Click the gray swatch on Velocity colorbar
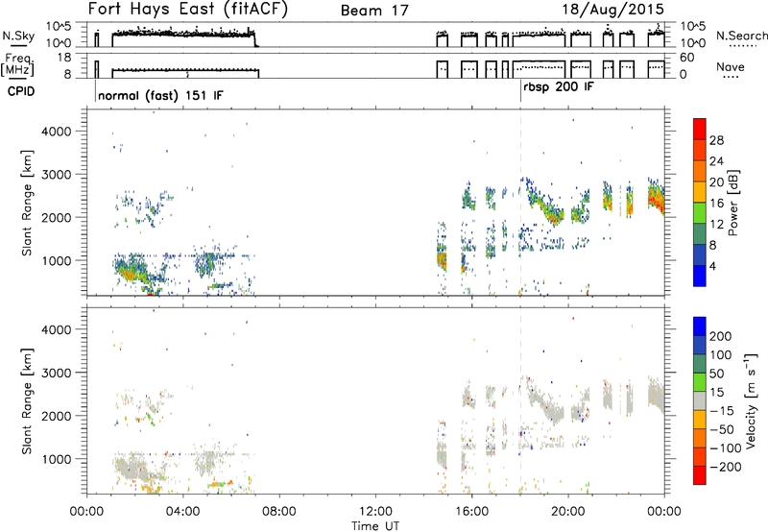768x532 pixels. (x=700, y=401)
